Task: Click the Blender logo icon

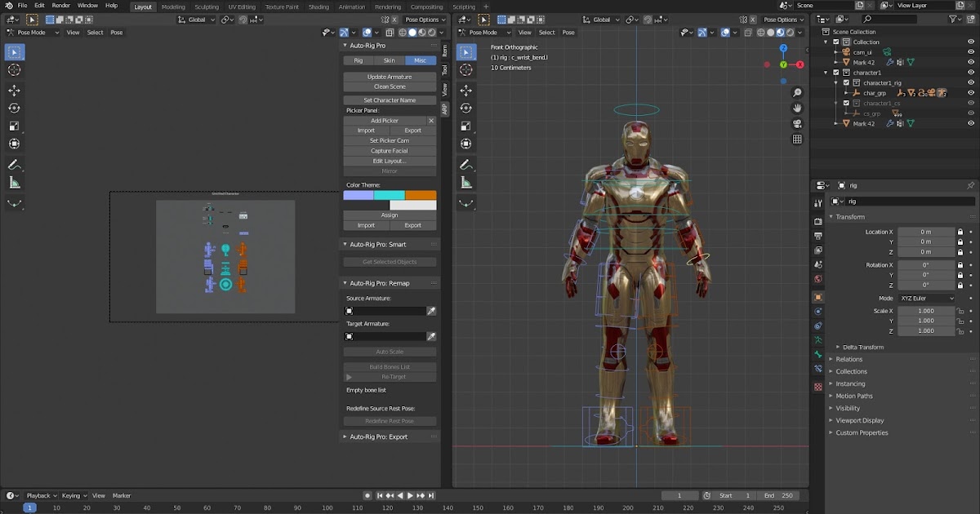Action: tap(7, 6)
